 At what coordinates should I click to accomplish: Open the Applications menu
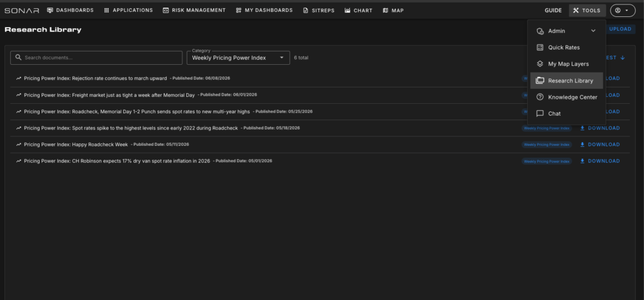point(128,10)
